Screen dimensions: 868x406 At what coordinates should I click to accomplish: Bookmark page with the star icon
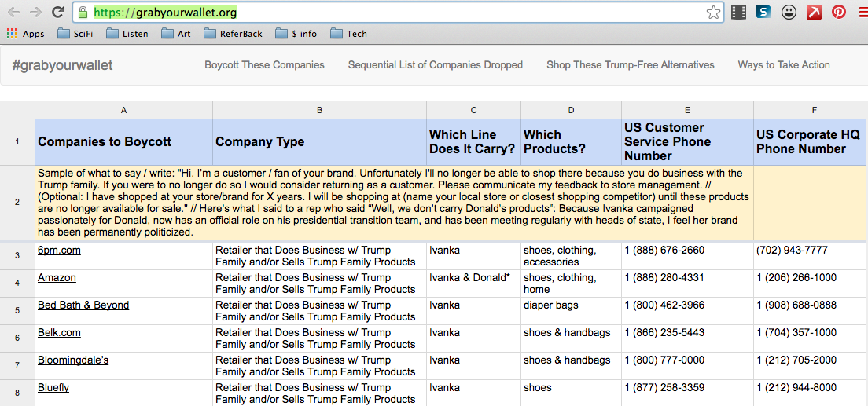tap(714, 12)
